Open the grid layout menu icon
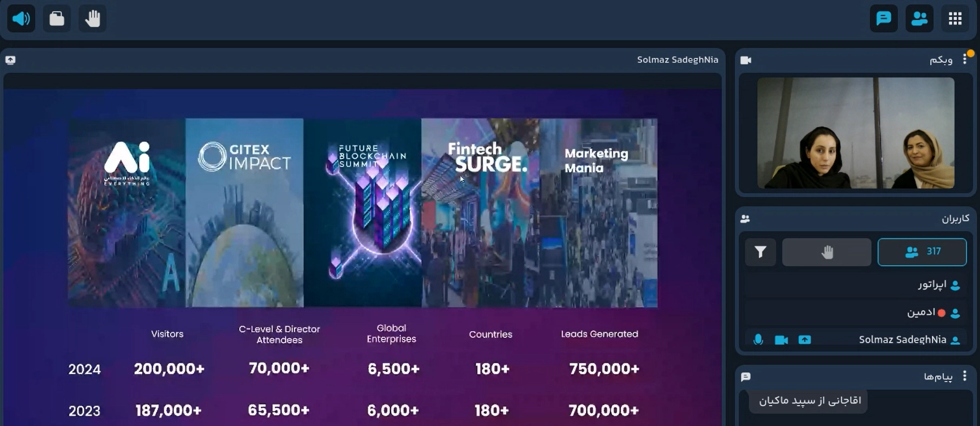Image resolution: width=980 pixels, height=426 pixels. [x=955, y=18]
